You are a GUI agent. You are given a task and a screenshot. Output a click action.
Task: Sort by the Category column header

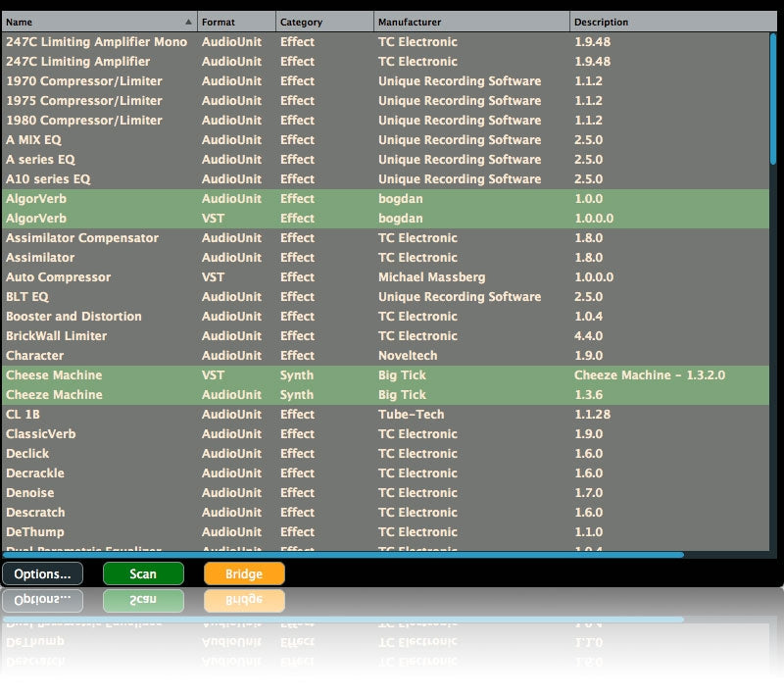tap(324, 22)
